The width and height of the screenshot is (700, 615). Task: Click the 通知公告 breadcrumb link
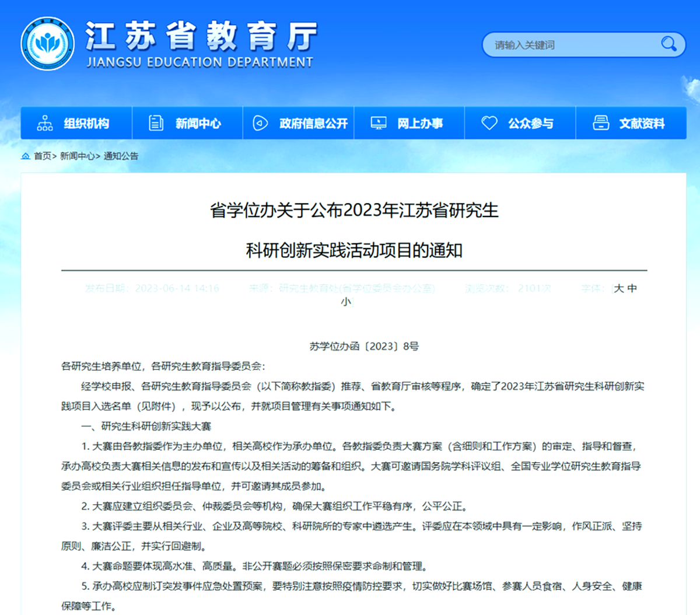click(x=121, y=156)
